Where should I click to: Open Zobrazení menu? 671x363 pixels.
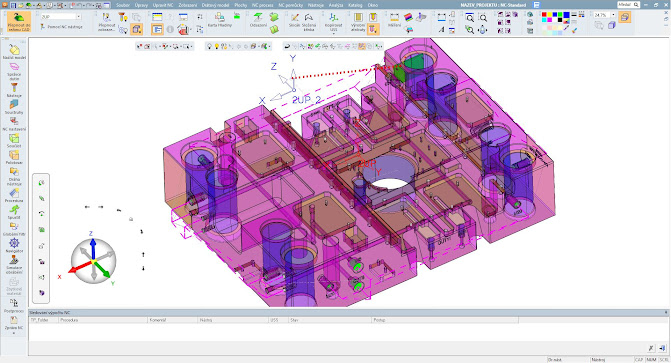coord(188,5)
